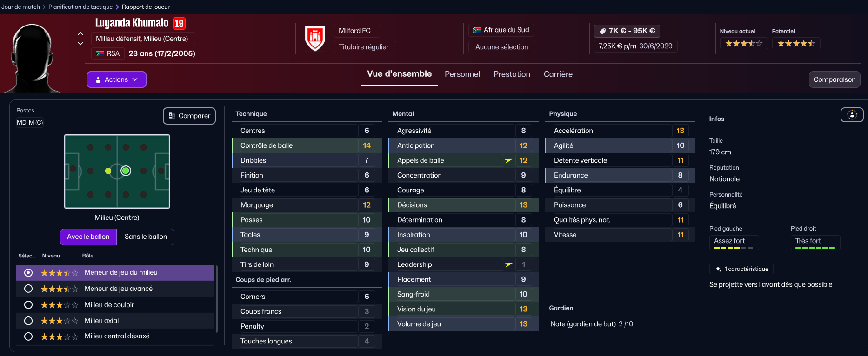This screenshot has height=356, width=868.
Task: Open the Actions dropdown menu
Action: pos(116,79)
